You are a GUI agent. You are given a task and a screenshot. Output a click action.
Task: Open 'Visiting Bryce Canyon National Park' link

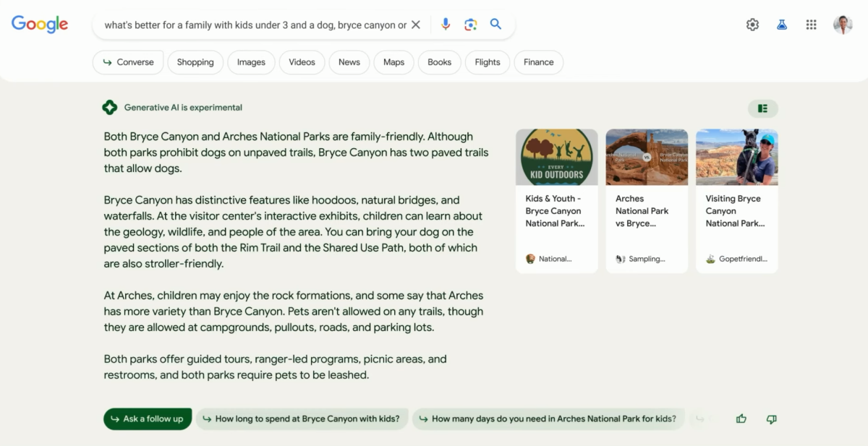pyautogui.click(x=735, y=211)
